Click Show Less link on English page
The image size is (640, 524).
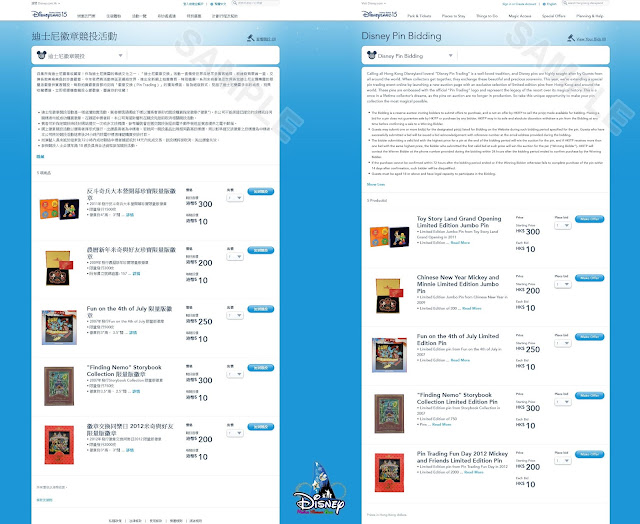(x=376, y=184)
